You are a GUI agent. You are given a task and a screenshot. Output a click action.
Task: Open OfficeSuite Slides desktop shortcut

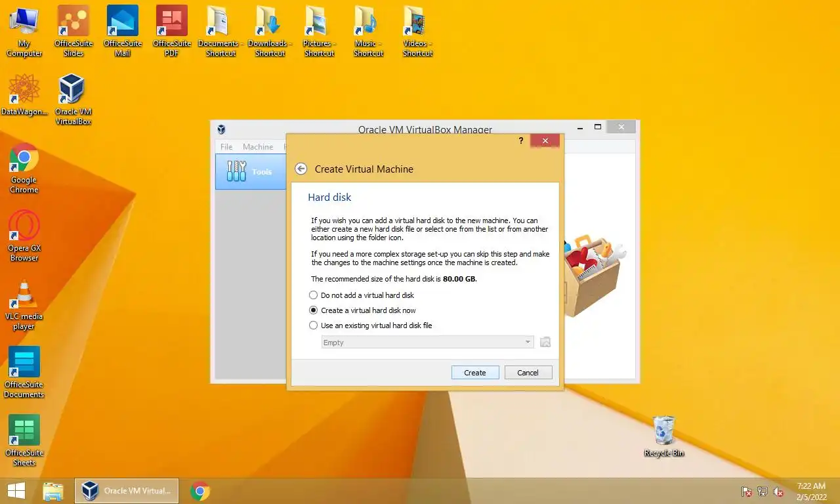73,31
